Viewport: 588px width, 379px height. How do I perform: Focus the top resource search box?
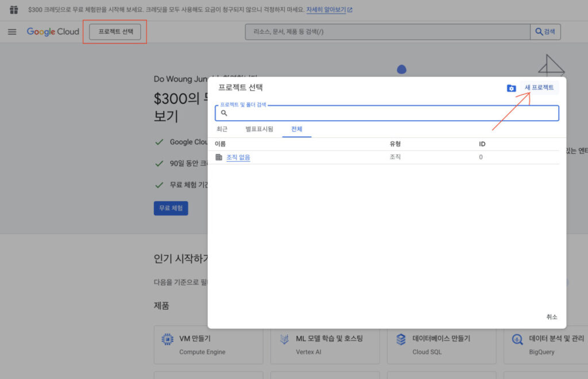pos(388,32)
